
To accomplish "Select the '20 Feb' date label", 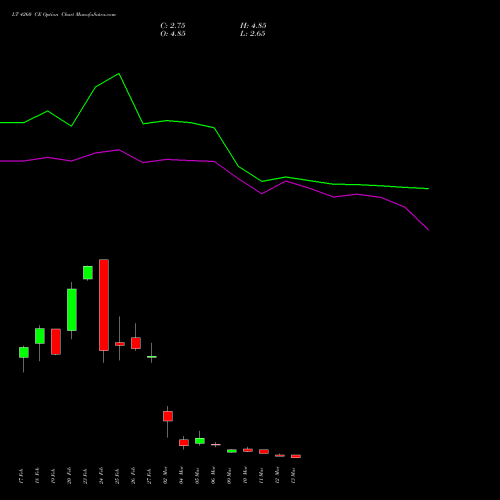I will point(69,476).
